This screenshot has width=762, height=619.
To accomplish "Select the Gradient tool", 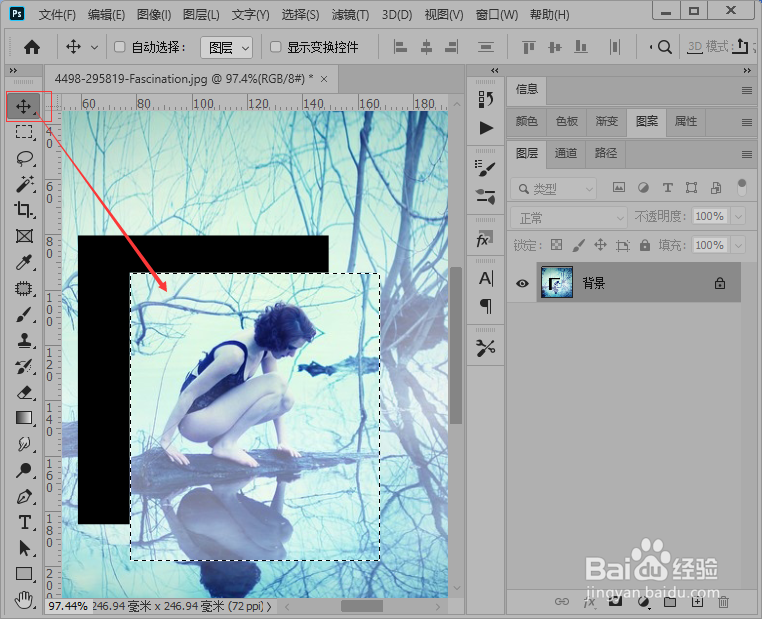I will click(24, 418).
